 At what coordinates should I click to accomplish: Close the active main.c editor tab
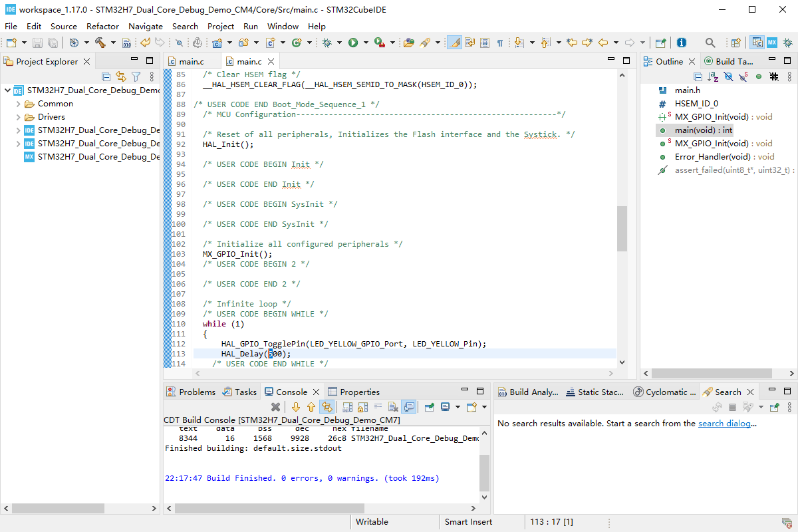(x=270, y=61)
